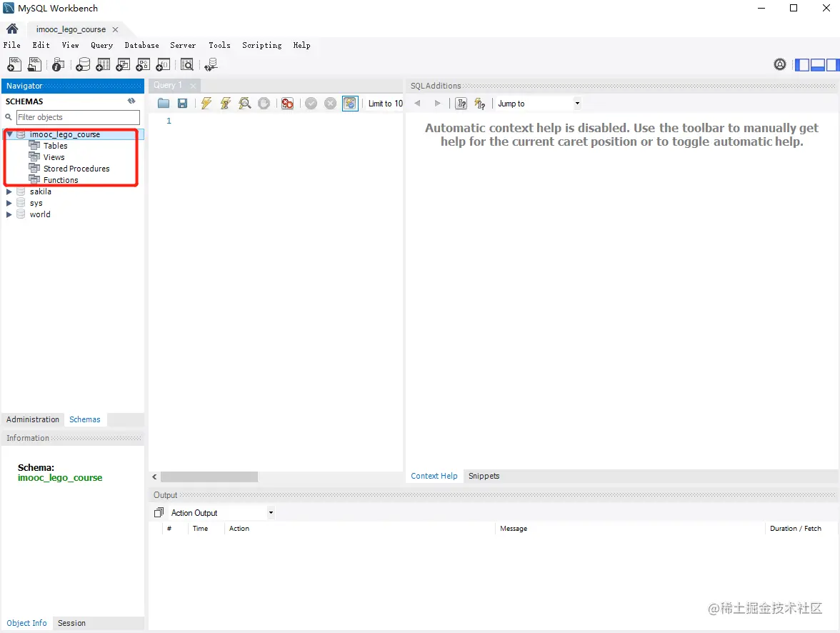The image size is (840, 633).
Task: Save the script to a file
Action: pyautogui.click(x=183, y=104)
